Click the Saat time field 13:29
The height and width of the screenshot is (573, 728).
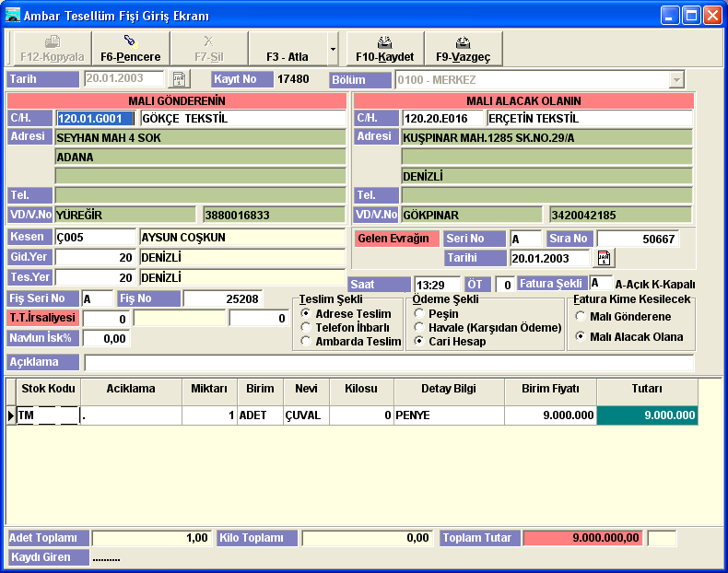pyautogui.click(x=438, y=285)
